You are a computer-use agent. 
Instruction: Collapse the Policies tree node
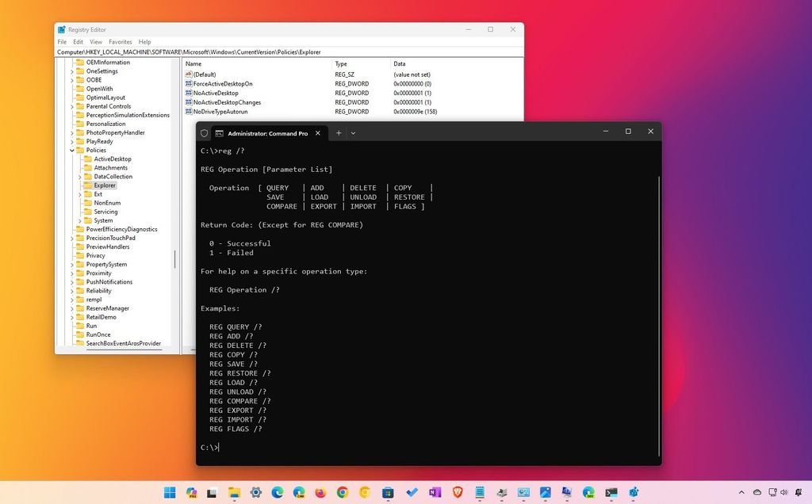tap(71, 150)
